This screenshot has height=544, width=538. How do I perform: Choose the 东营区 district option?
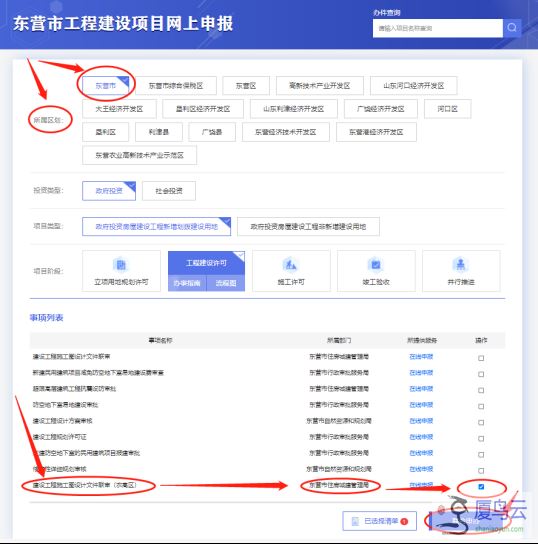pyautogui.click(x=246, y=86)
